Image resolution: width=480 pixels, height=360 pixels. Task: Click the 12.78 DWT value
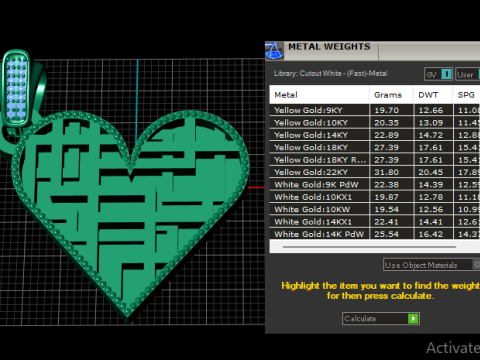431,197
